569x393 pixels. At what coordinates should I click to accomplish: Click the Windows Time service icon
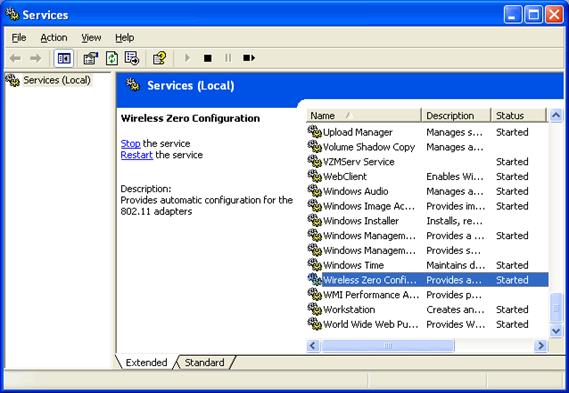pyautogui.click(x=315, y=265)
